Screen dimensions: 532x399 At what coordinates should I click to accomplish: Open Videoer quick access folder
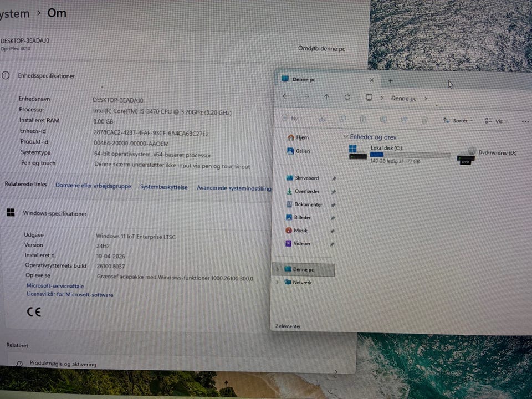298,244
